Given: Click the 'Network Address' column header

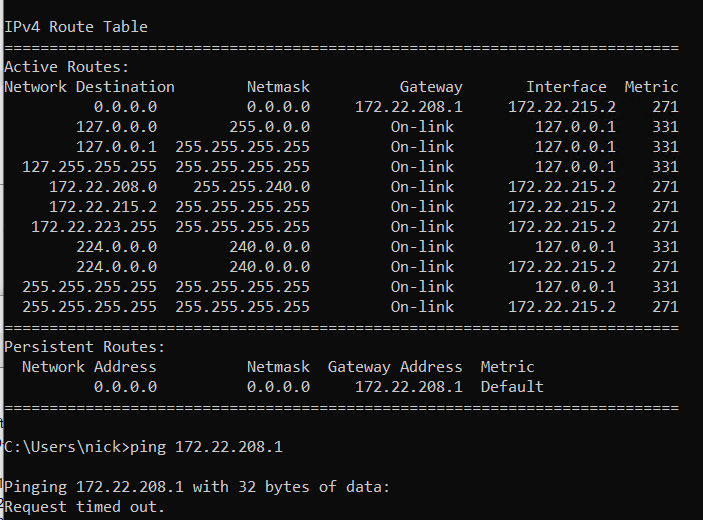Looking at the screenshot, I should tap(89, 367).
